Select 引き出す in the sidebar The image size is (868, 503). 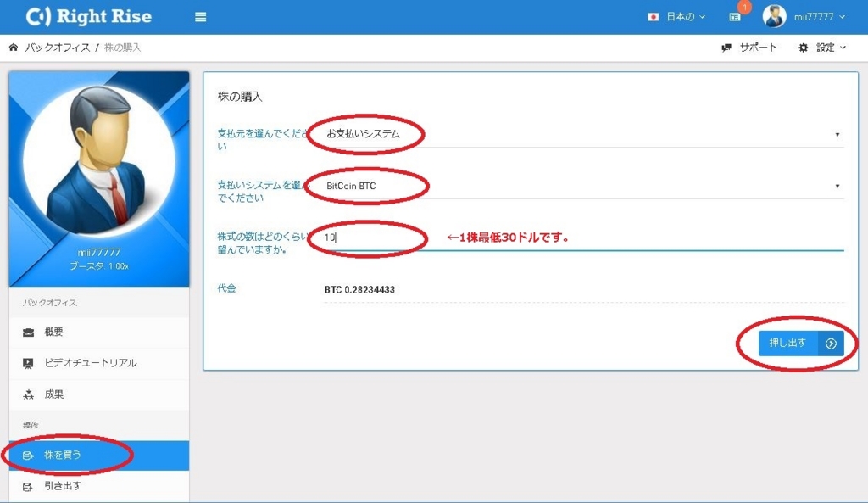99,486
